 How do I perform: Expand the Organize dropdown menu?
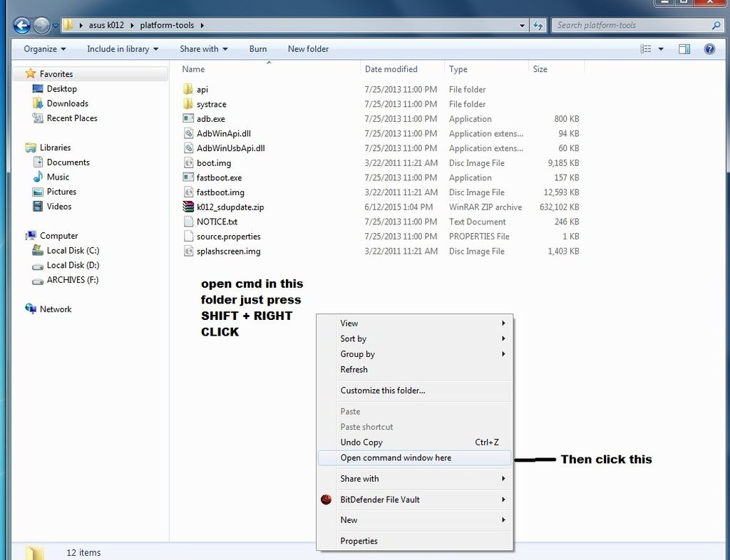click(44, 49)
